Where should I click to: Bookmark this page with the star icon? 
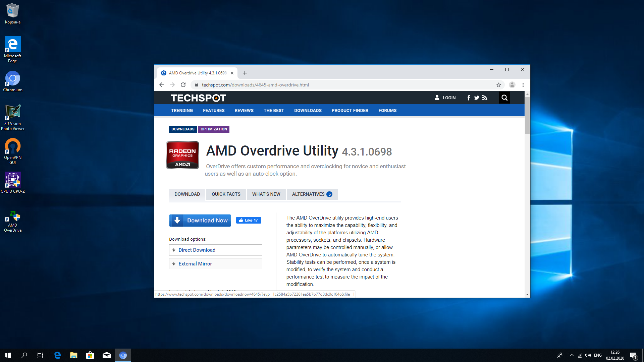point(499,85)
